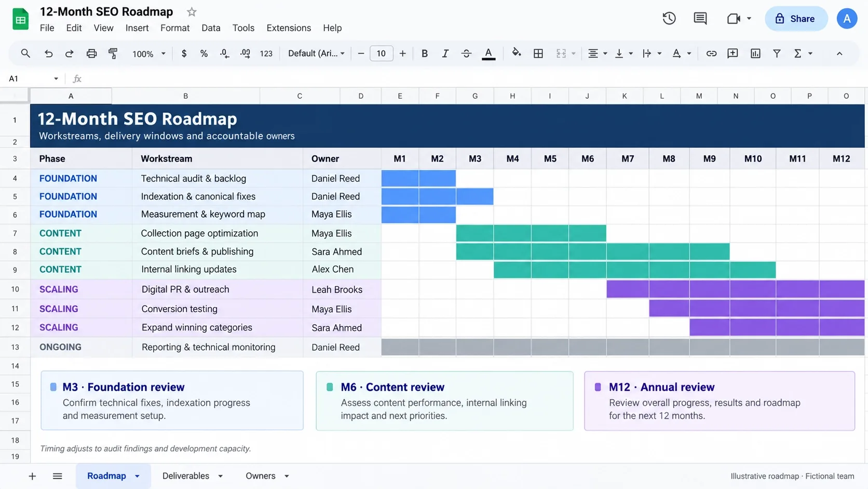Insert a comment from toolbar
868x489 pixels.
pyautogui.click(x=733, y=54)
